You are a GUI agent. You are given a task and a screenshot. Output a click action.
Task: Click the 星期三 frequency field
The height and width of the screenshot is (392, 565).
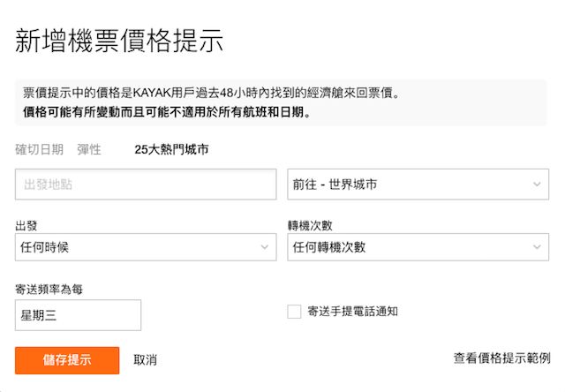coord(78,315)
